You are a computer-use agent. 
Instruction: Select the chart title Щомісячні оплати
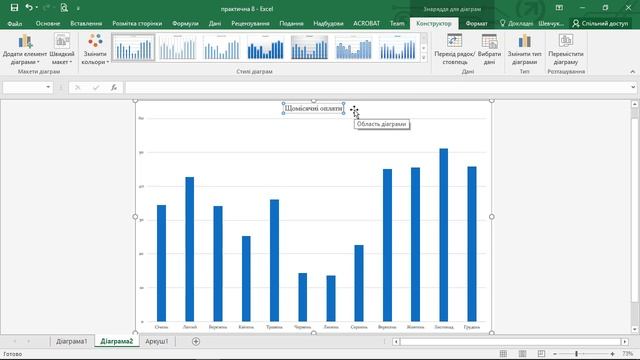[313, 109]
